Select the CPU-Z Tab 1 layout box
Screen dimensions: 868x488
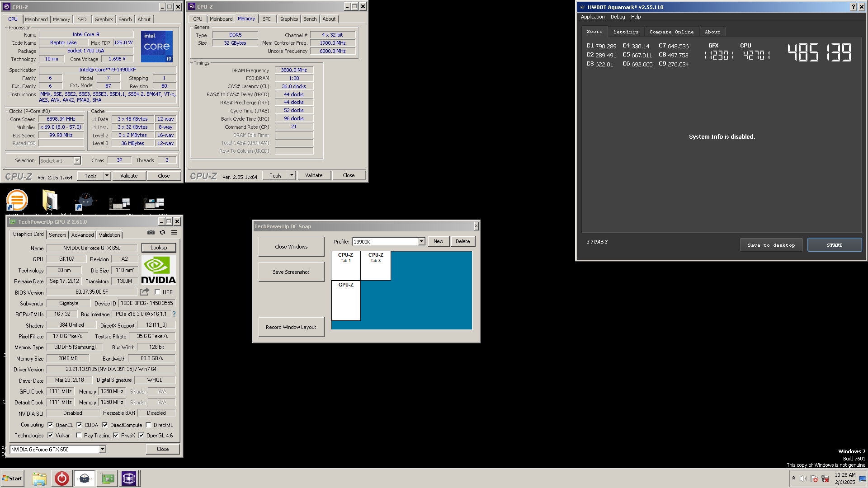point(346,266)
